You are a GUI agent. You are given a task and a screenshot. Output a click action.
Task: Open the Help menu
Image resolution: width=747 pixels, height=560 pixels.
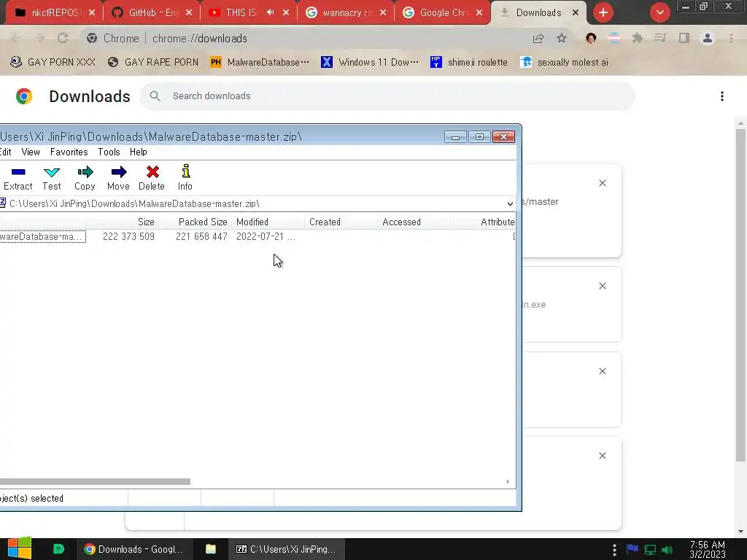[138, 152]
